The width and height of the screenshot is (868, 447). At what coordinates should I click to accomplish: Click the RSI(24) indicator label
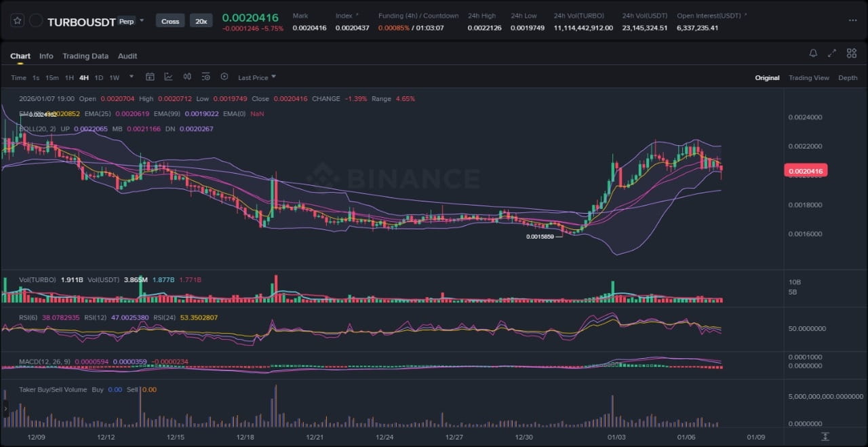point(165,317)
